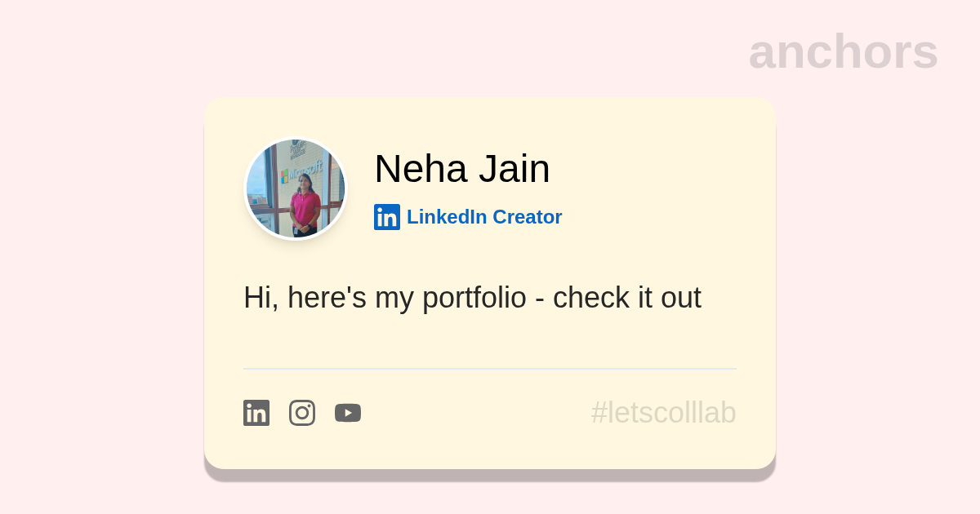Click the horizontal divider line above icons
The image size is (980, 514).
(490, 369)
